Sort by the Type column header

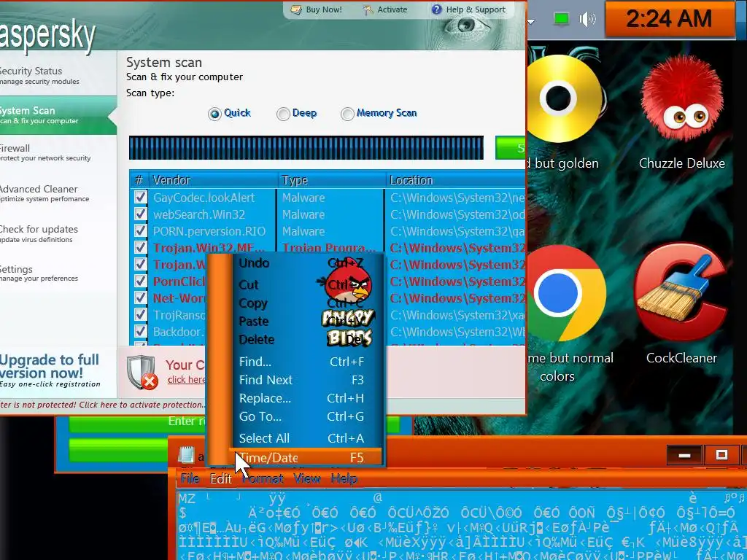(x=332, y=180)
